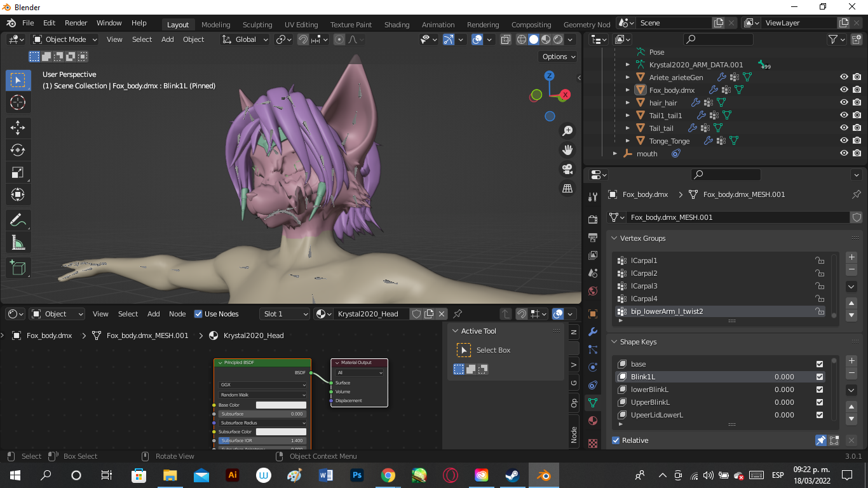Open the Render menu
868x488 pixels.
click(x=76, y=23)
